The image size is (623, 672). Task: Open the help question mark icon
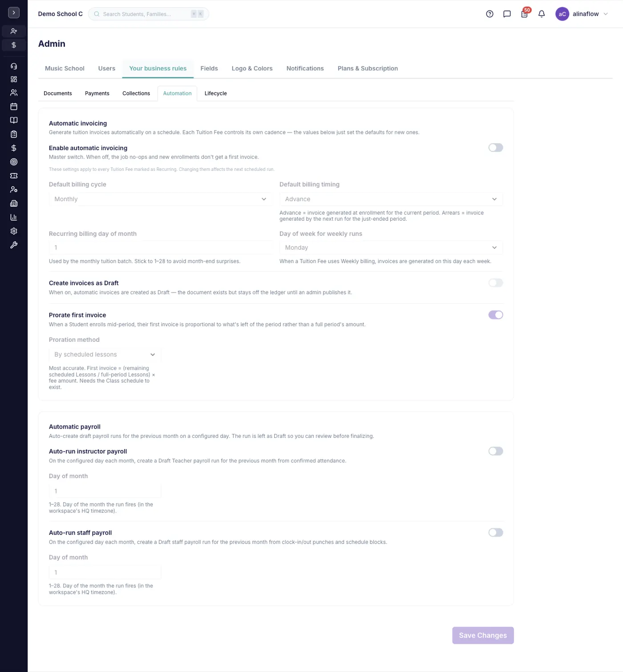489,14
